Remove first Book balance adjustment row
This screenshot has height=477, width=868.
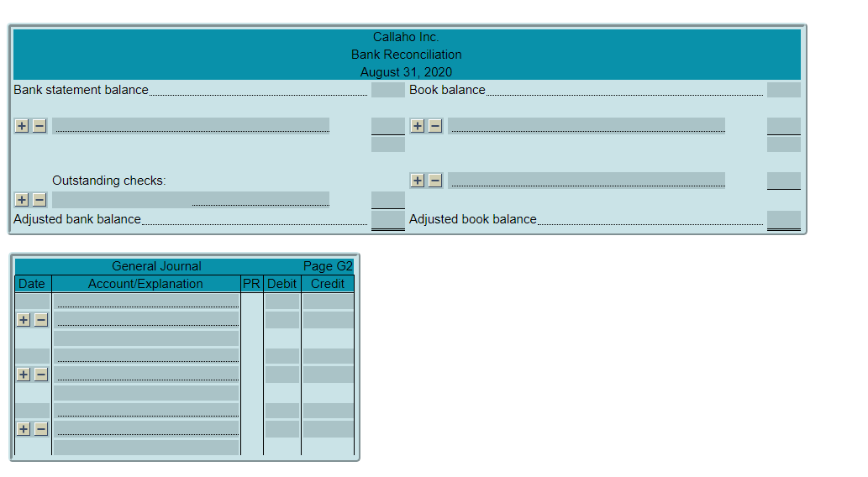[x=435, y=126]
